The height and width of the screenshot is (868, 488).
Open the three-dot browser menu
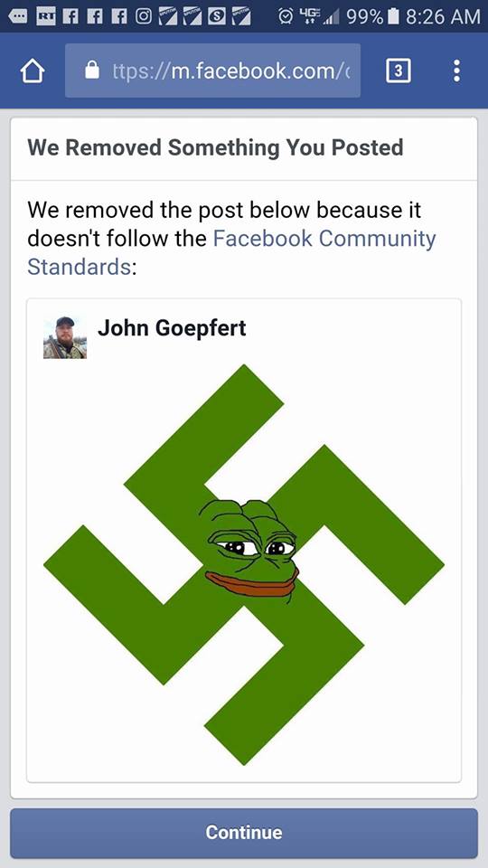(456, 71)
